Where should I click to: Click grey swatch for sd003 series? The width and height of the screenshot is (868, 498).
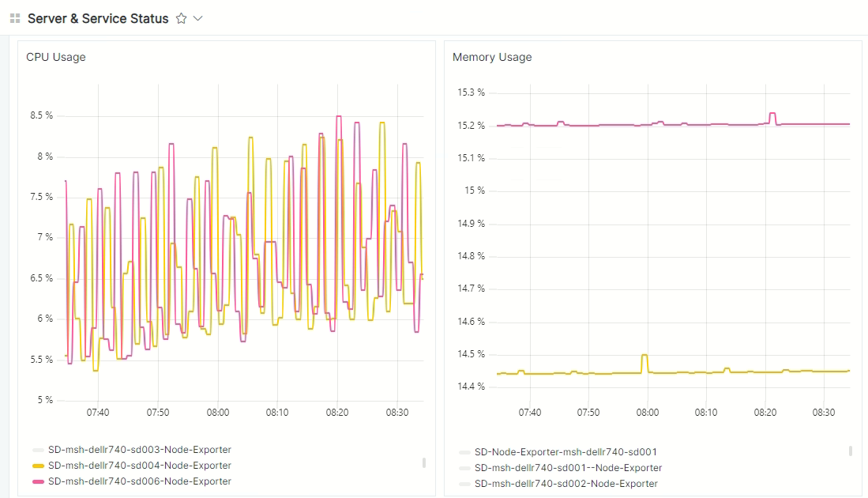37,450
